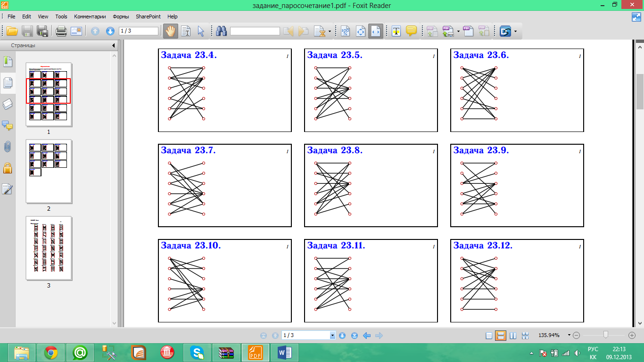Viewport: 644px width, 362px height.
Task: Expand the SharePoint icon dropdown arrow
Action: click(x=515, y=32)
